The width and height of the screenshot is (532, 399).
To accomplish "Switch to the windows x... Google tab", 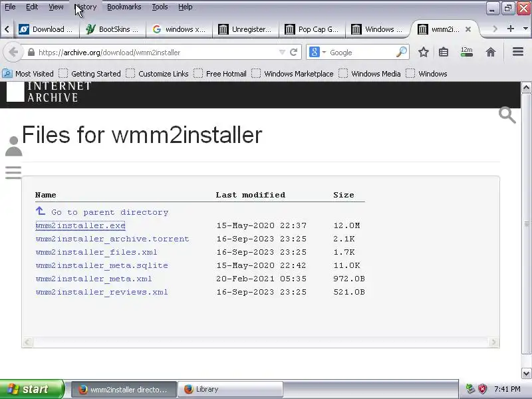I will [x=179, y=29].
